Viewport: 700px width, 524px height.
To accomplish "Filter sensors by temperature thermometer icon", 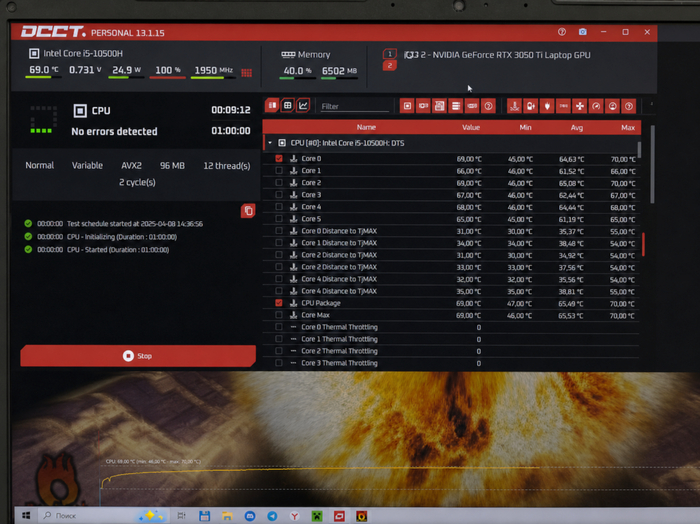I will (514, 106).
